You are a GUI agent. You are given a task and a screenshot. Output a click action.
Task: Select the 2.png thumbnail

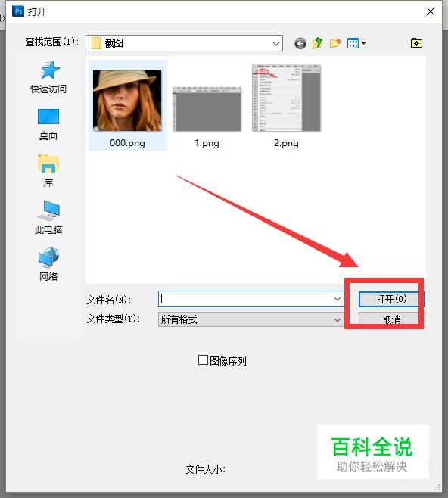coord(286,98)
